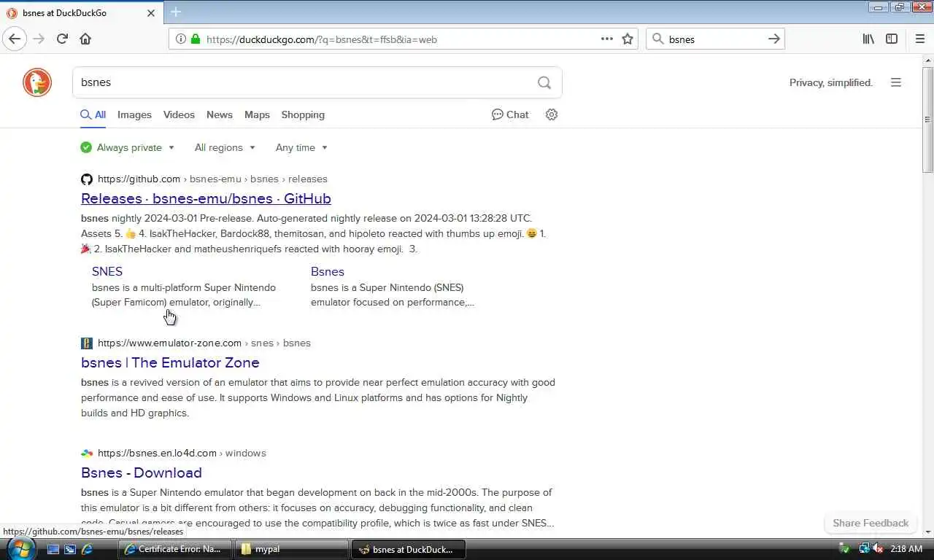Switch to mypal folder taskbar window

coord(291,549)
